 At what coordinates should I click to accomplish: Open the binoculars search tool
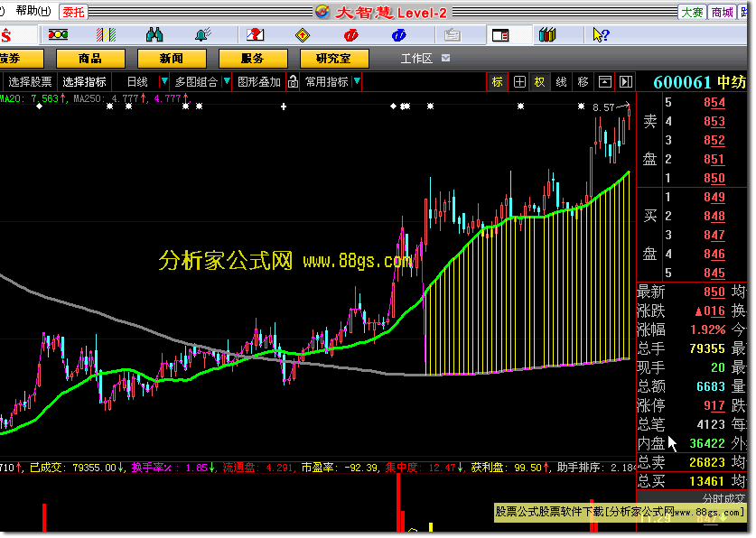tap(154, 34)
